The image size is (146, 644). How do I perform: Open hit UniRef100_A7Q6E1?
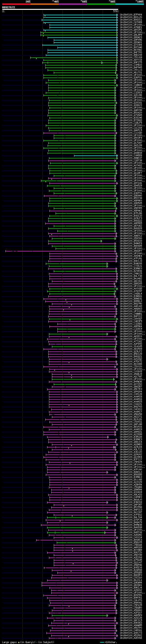[x=131, y=27]
